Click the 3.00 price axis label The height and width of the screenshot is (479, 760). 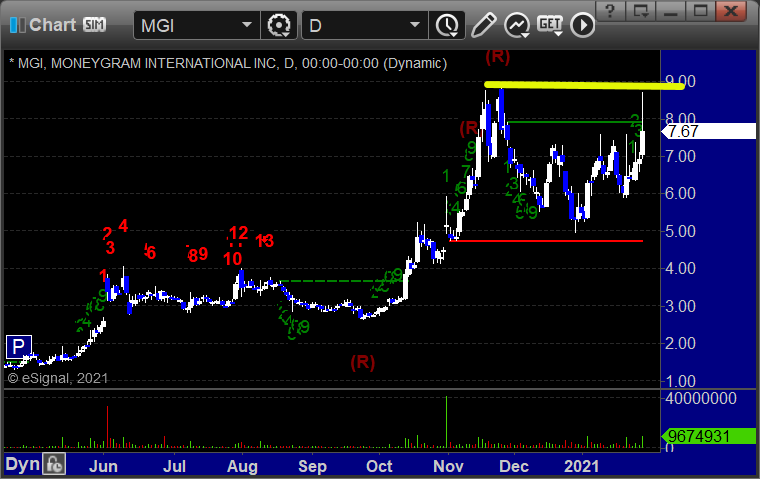click(x=681, y=306)
